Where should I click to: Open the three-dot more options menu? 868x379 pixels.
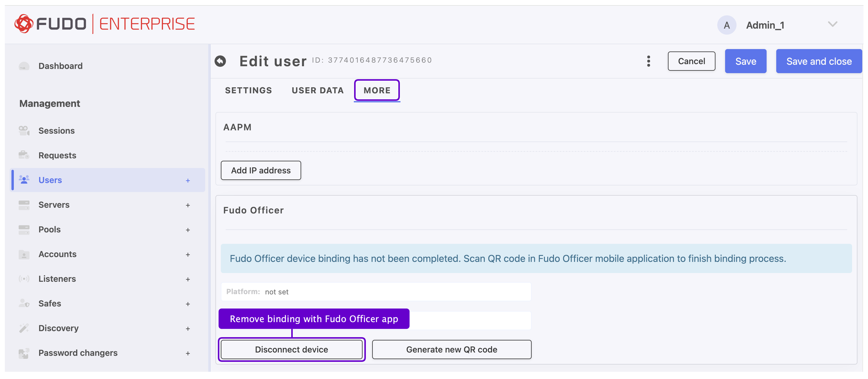point(648,61)
